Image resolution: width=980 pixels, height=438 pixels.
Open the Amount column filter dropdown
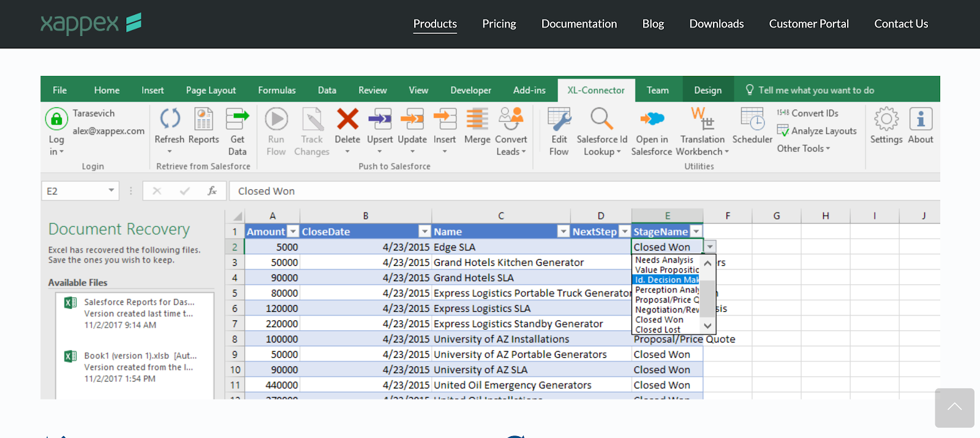click(x=293, y=232)
